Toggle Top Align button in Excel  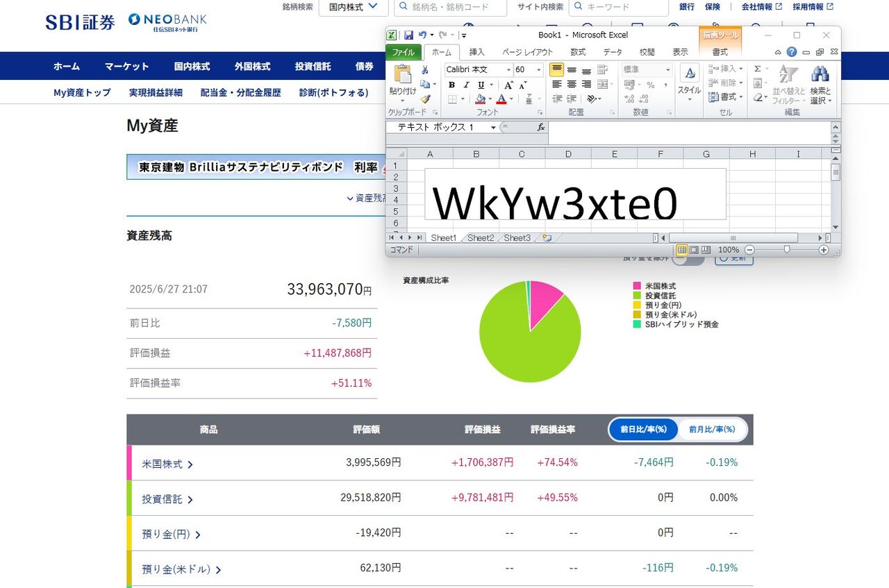[557, 69]
